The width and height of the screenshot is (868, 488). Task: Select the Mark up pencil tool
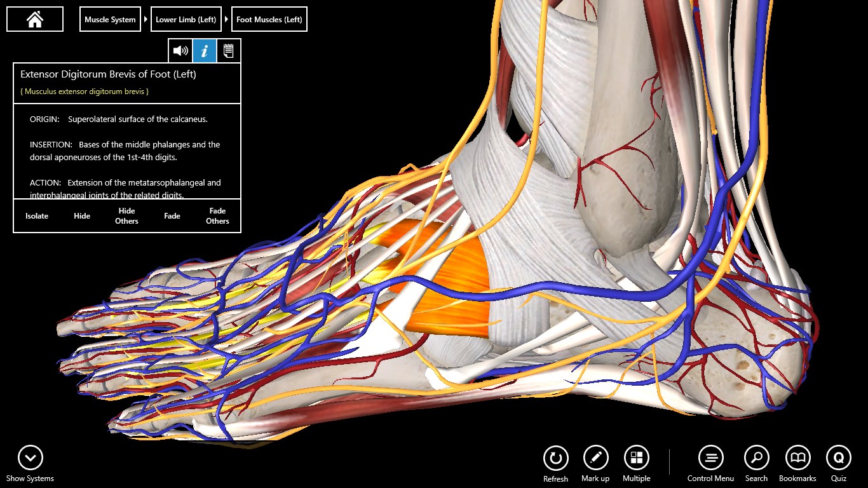pos(595,457)
